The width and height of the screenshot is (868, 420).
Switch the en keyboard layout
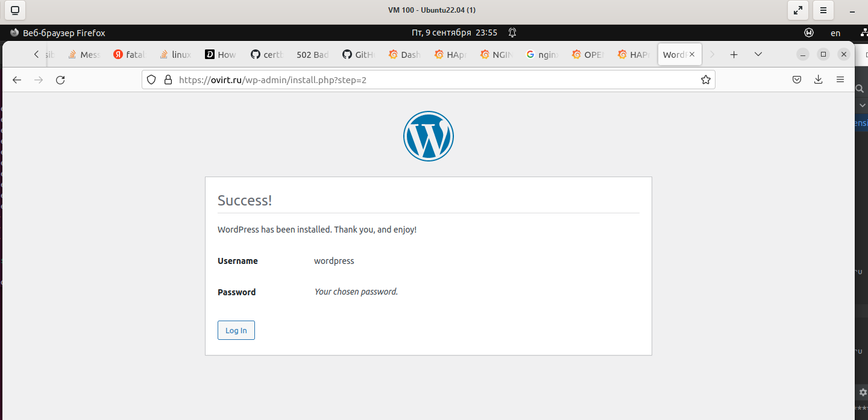point(835,33)
